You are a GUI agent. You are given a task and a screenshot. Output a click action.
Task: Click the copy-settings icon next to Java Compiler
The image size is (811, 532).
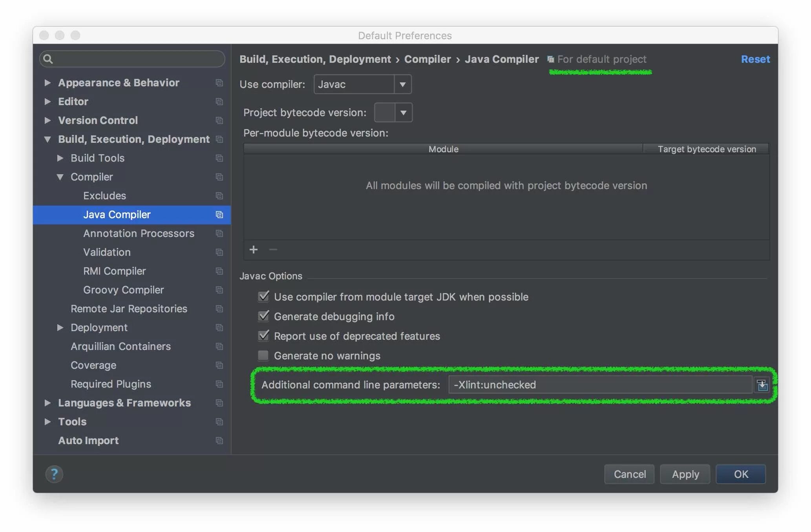[219, 215]
